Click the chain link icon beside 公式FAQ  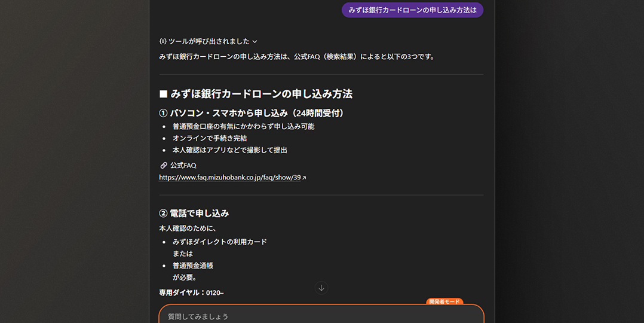click(x=164, y=166)
